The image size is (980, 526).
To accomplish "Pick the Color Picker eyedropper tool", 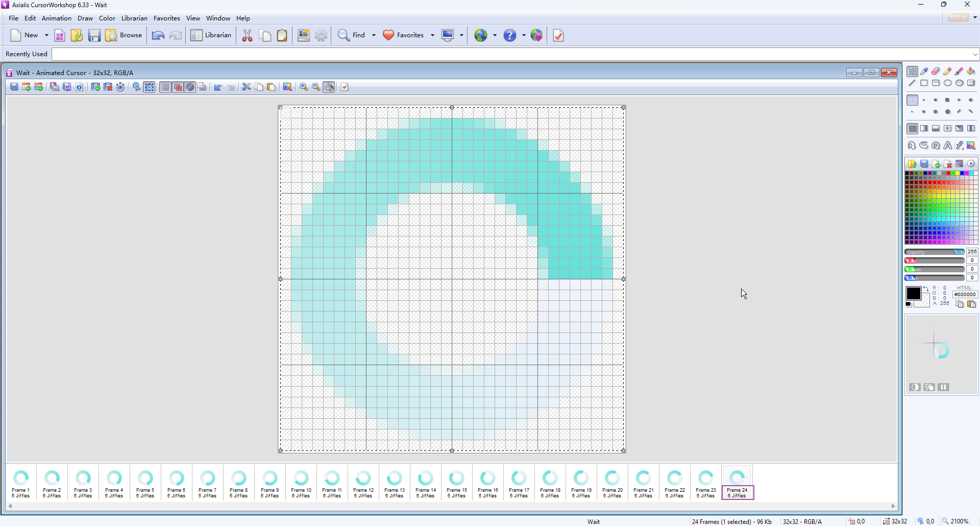I will coord(924,71).
